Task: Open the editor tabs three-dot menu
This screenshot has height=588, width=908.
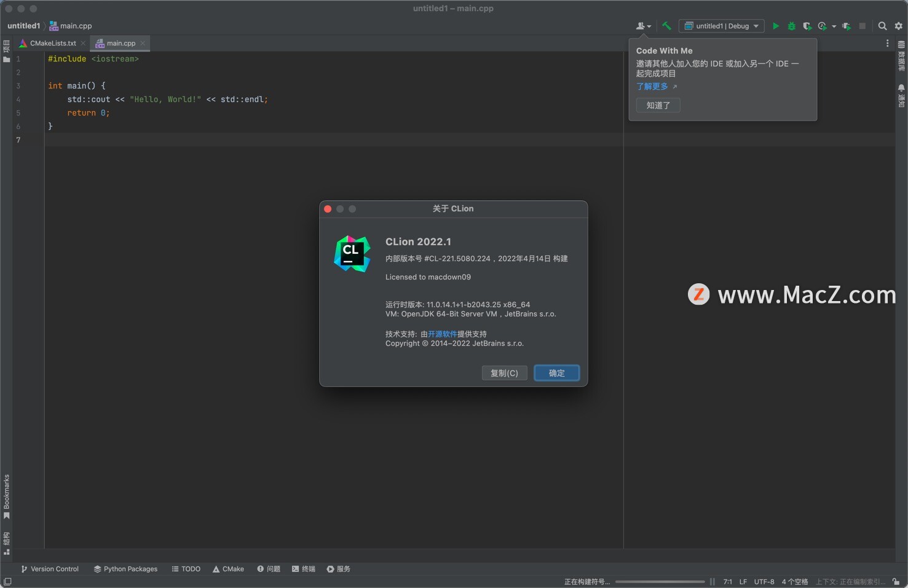Action: tap(887, 43)
